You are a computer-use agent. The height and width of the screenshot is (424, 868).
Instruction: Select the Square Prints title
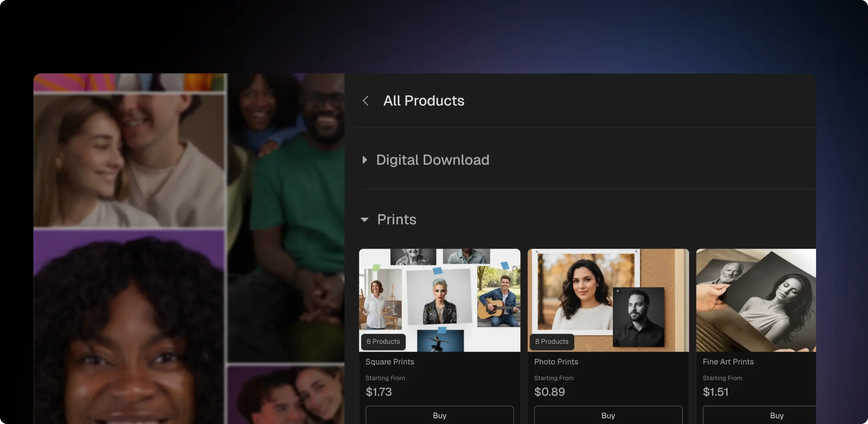click(390, 362)
